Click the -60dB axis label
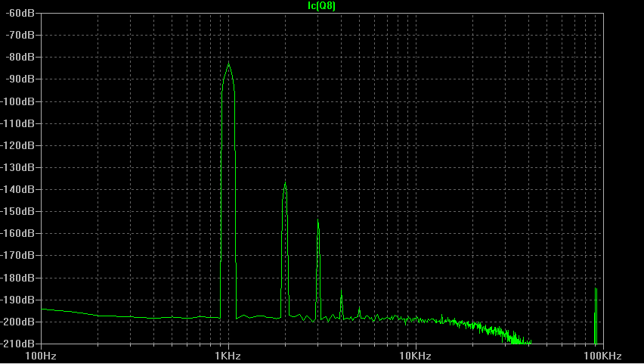The height and width of the screenshot is (364, 644). pos(20,13)
